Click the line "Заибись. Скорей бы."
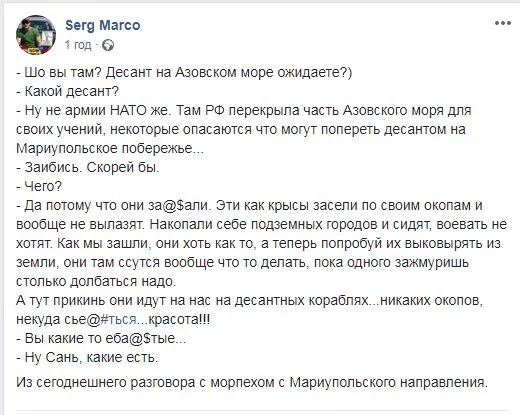The image size is (520, 415). [x=88, y=167]
